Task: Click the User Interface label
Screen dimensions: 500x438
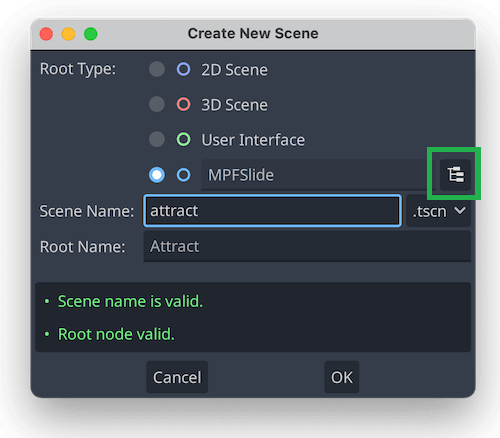Action: pos(253,140)
